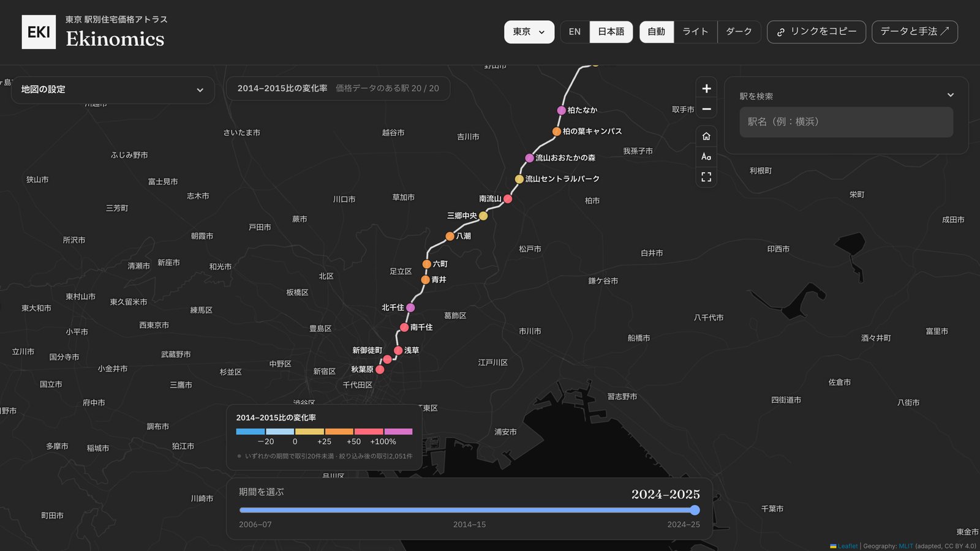Select the 南千住 station marker
Screen dimensions: 980x551
[x=404, y=328]
